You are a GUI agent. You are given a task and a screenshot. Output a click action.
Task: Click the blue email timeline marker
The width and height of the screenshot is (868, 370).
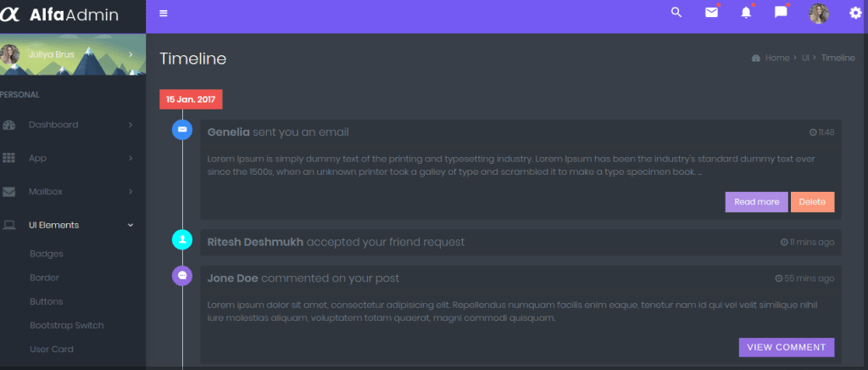[x=182, y=130]
